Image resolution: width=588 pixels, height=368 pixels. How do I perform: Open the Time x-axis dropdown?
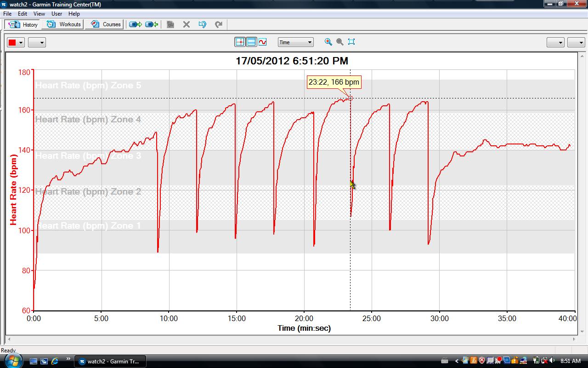click(x=295, y=42)
